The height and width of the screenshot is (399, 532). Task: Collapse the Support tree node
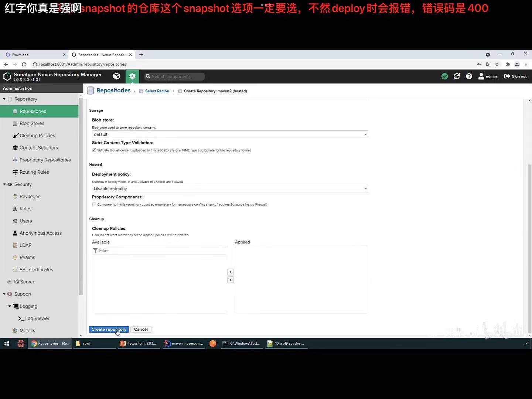coord(4,294)
